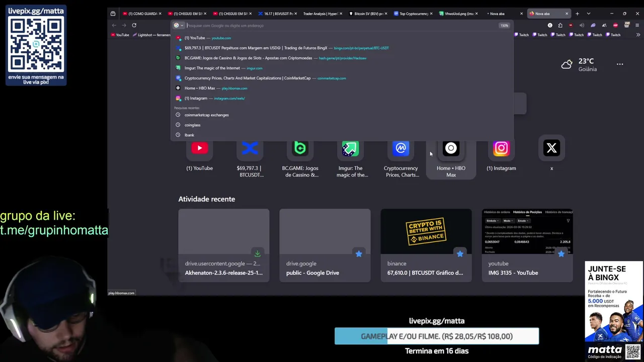Go back with the browser back arrow
Viewport: 644px width, 362px height.
pos(114,25)
